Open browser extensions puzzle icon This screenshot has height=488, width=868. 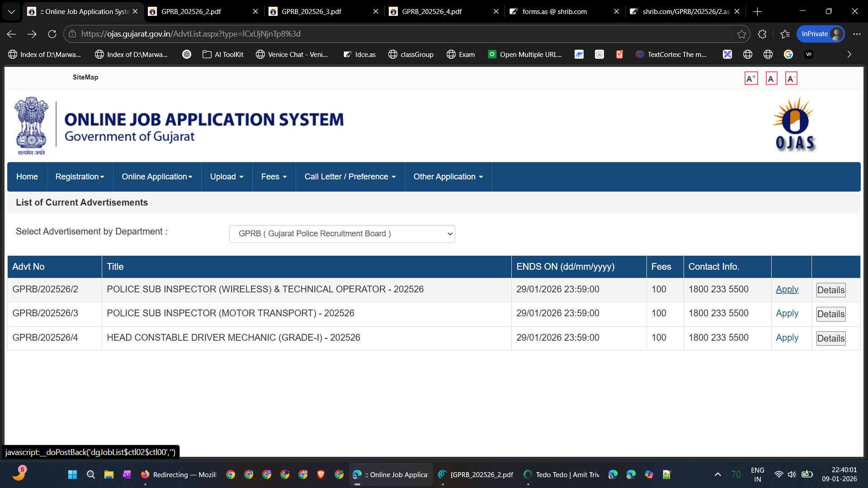(762, 34)
